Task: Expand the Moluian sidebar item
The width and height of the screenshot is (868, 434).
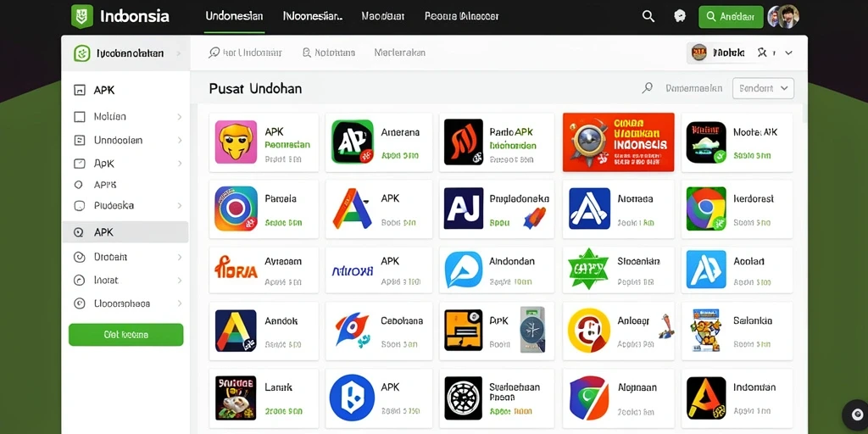Action: (180, 117)
